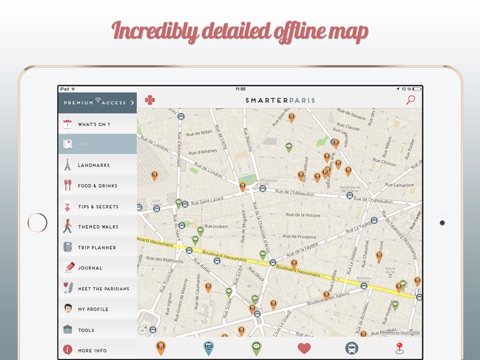Tap the orange pin on Boulevard Haussmann

tap(294, 264)
